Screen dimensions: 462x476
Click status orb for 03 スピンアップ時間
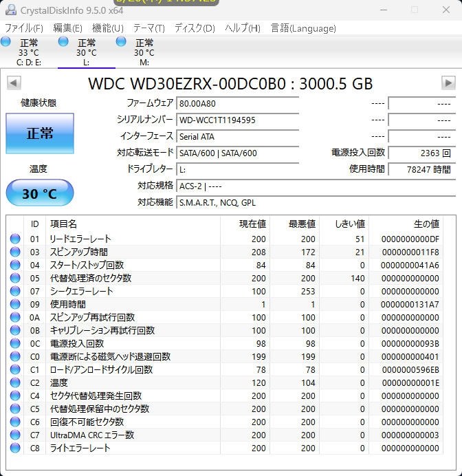pos(15,252)
